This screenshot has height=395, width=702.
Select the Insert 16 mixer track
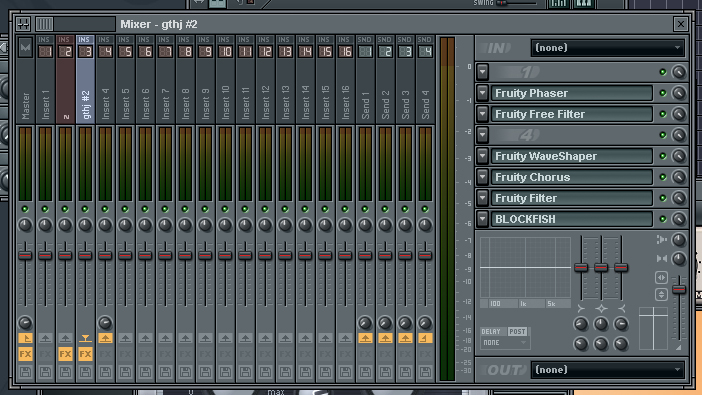[x=345, y=79]
